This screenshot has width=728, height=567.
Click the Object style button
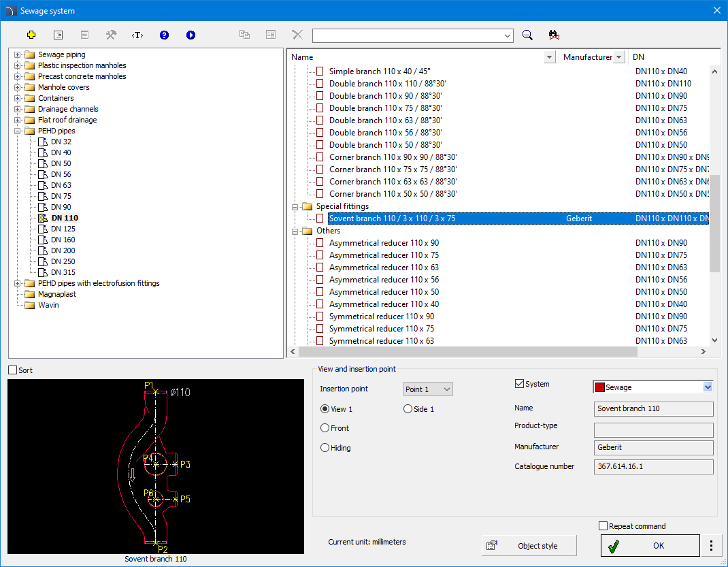(x=529, y=545)
